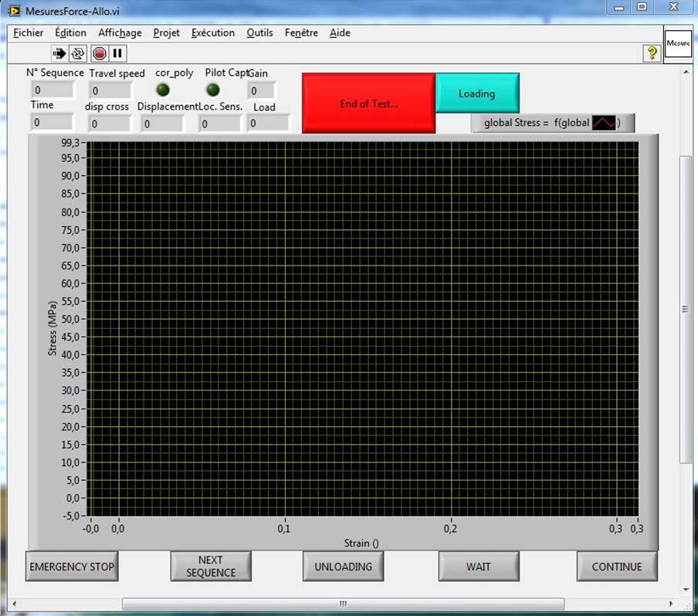Click the vertical scrollbar up arrow

(x=686, y=72)
